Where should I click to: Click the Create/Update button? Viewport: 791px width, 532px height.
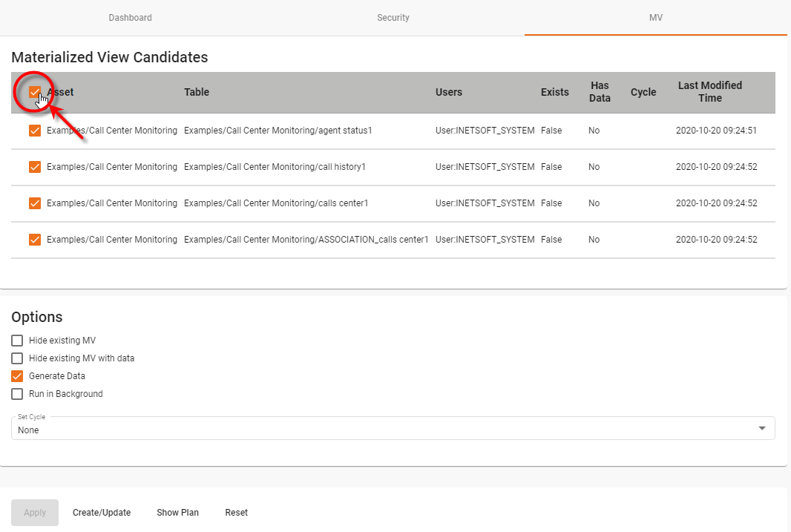coord(102,512)
